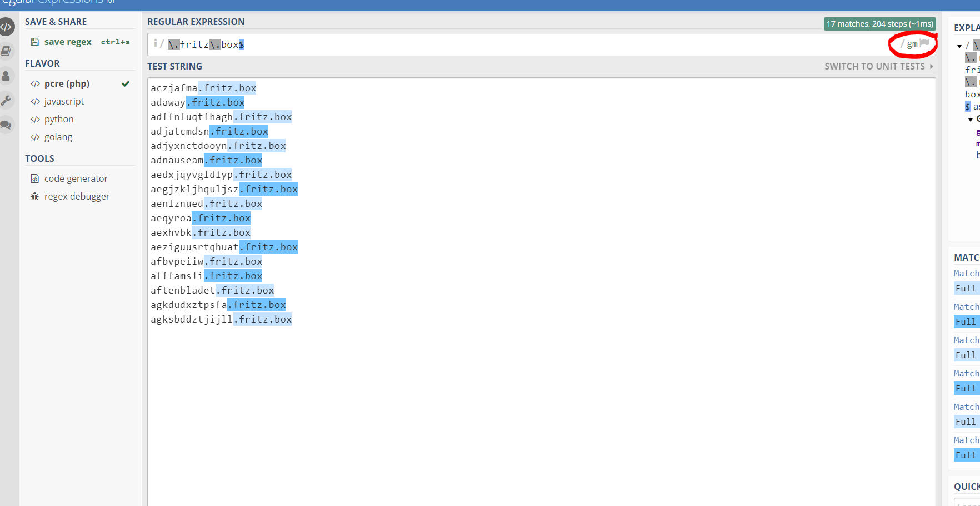Click the floppy disk save icon

pyautogui.click(x=34, y=42)
